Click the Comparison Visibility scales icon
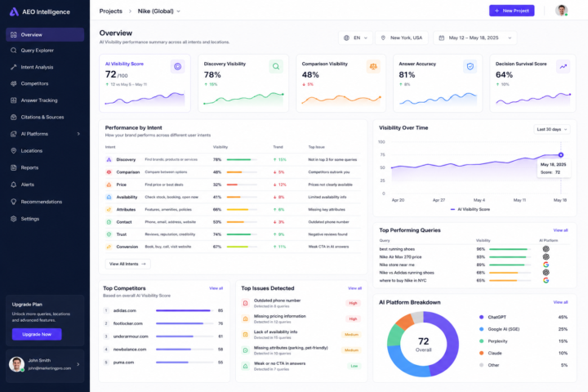588x392 pixels. click(x=373, y=66)
